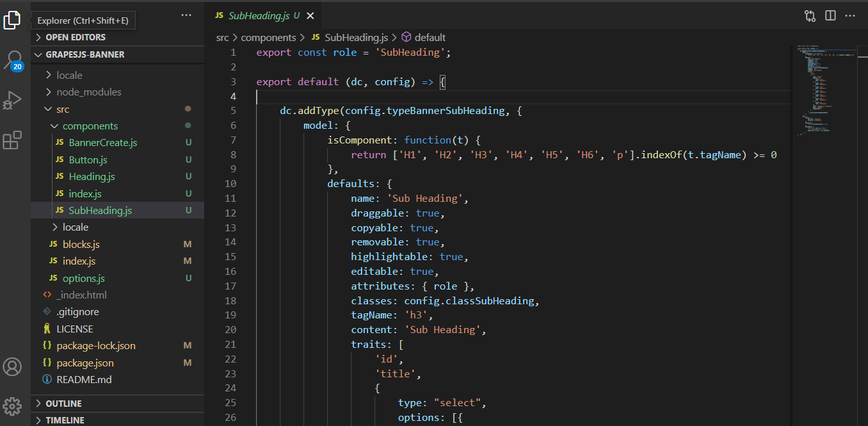This screenshot has height=426, width=868.
Task: Click the JS icon beside options.js
Action: point(53,278)
